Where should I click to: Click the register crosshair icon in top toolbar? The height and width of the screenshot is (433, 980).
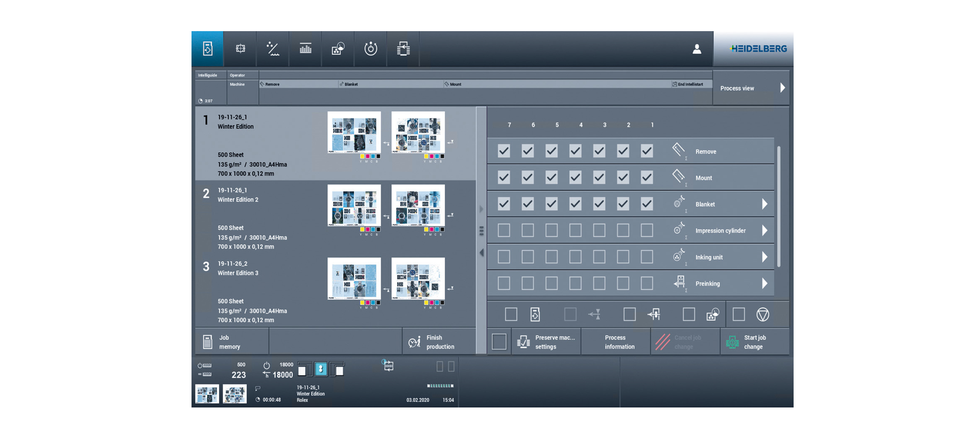240,49
